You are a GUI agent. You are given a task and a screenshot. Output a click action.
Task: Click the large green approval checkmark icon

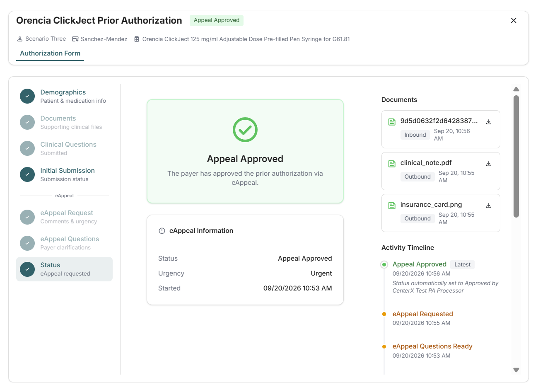pyautogui.click(x=245, y=130)
